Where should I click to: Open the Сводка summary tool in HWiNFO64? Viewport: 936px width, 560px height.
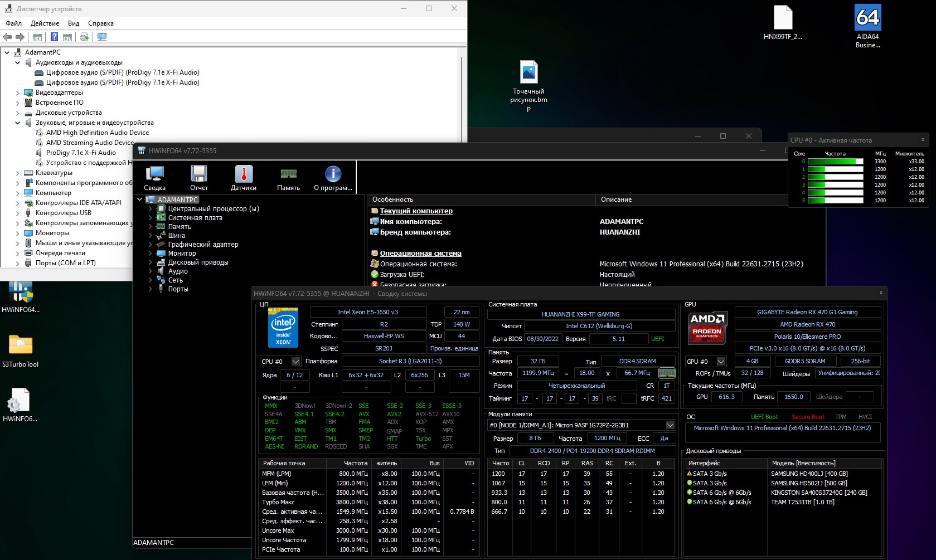pos(154,178)
